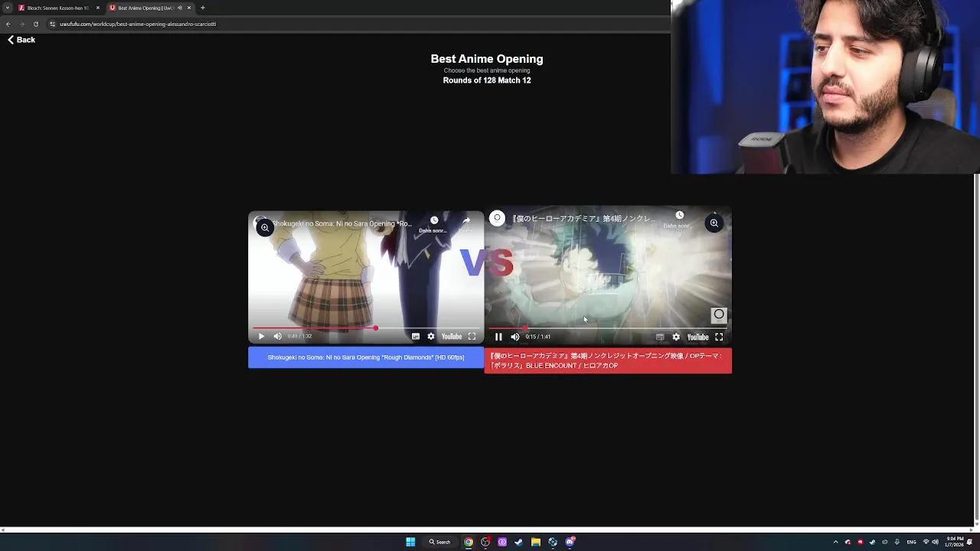Image resolution: width=980 pixels, height=551 pixels.
Task: Click the page's vertical scrollbar
Action: tap(976, 350)
